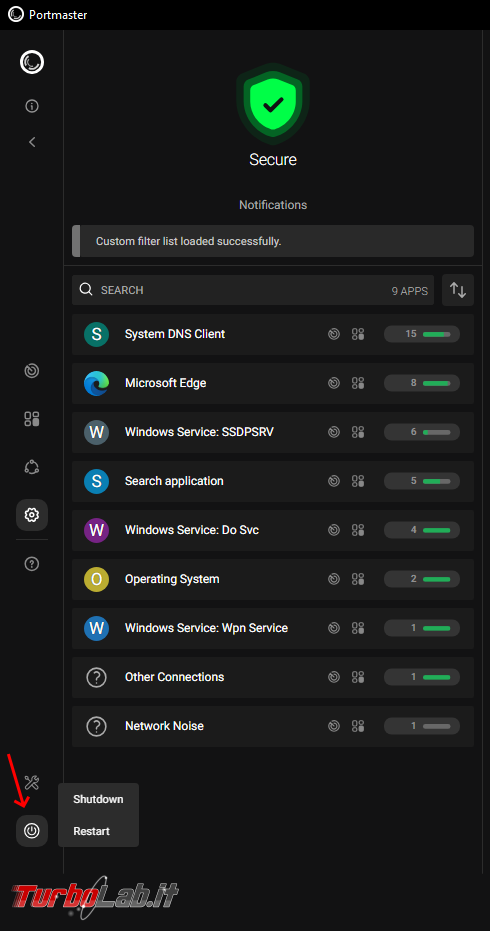
Task: Open SSDPSRV app settings icon
Action: coord(358,432)
